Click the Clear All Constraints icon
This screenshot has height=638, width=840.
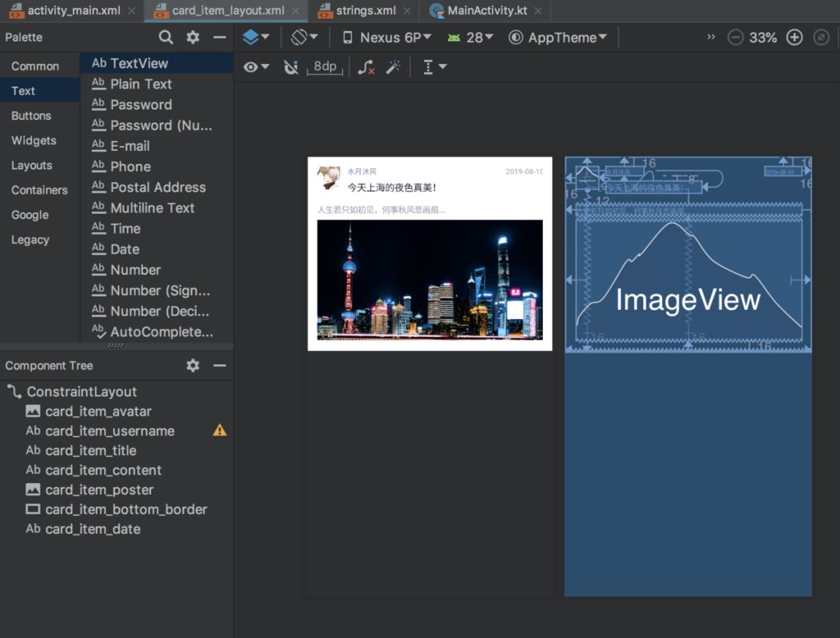(366, 68)
